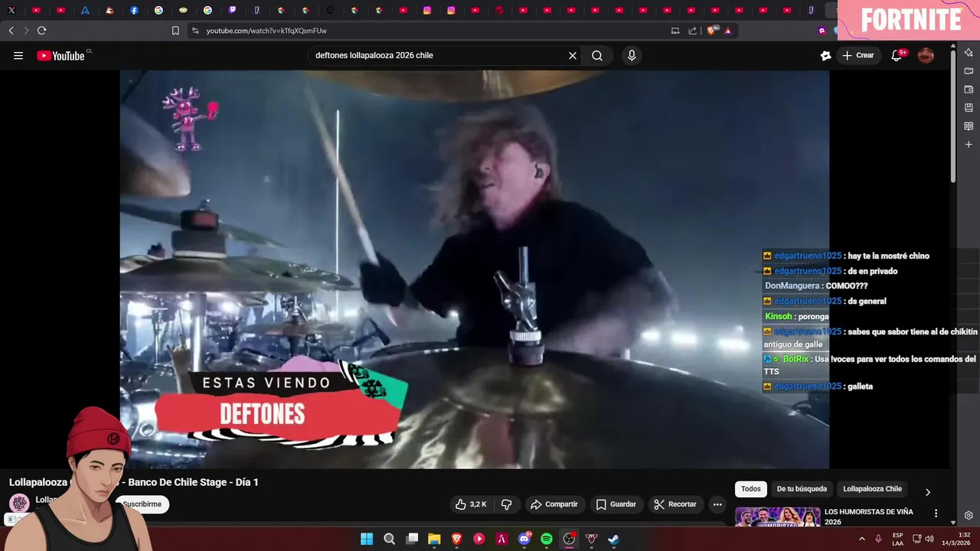This screenshot has height=551, width=980.
Task: Open site settings icon in address bar
Action: [195, 31]
